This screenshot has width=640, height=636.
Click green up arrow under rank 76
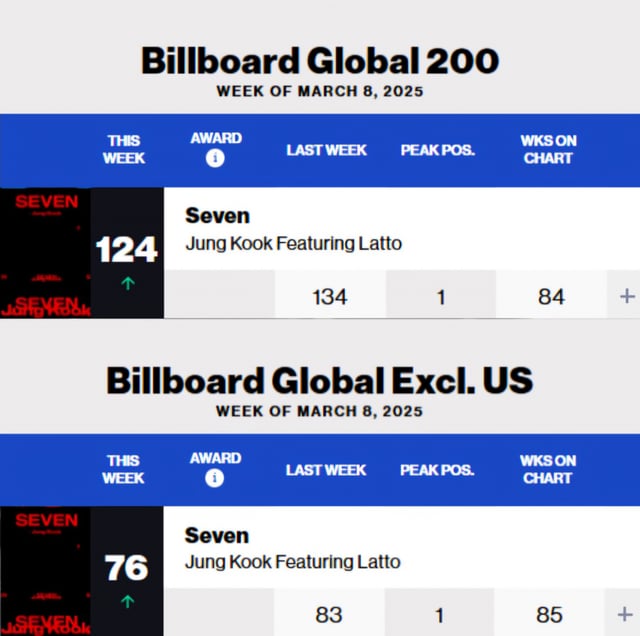click(127, 601)
